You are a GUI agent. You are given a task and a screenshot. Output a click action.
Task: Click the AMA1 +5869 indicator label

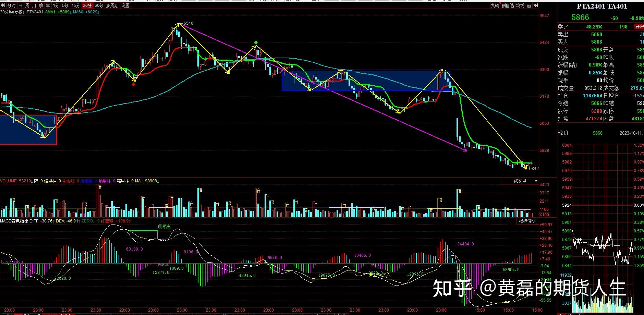[x=59, y=12]
